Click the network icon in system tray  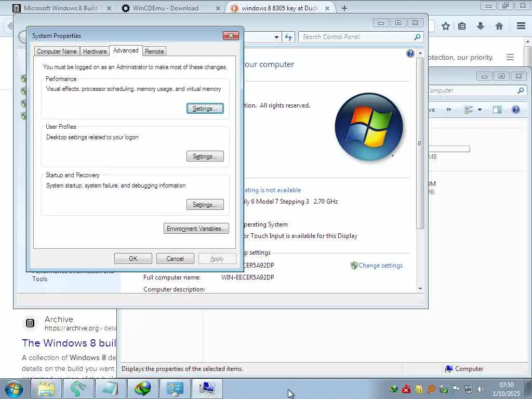469,389
